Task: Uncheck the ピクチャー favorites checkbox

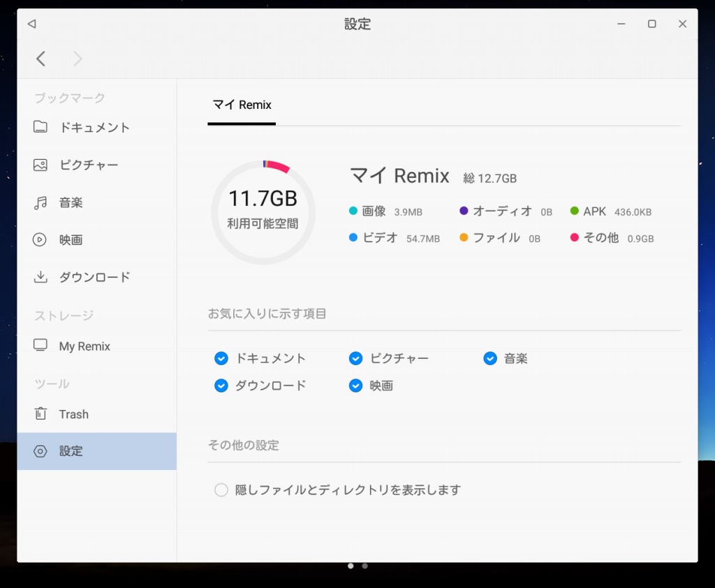Action: coord(355,358)
